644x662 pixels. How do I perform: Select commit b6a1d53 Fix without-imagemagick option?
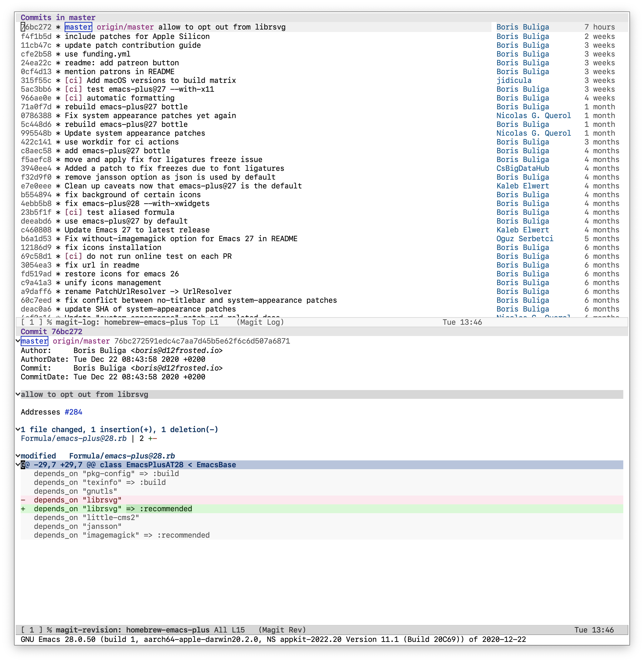coord(159,239)
